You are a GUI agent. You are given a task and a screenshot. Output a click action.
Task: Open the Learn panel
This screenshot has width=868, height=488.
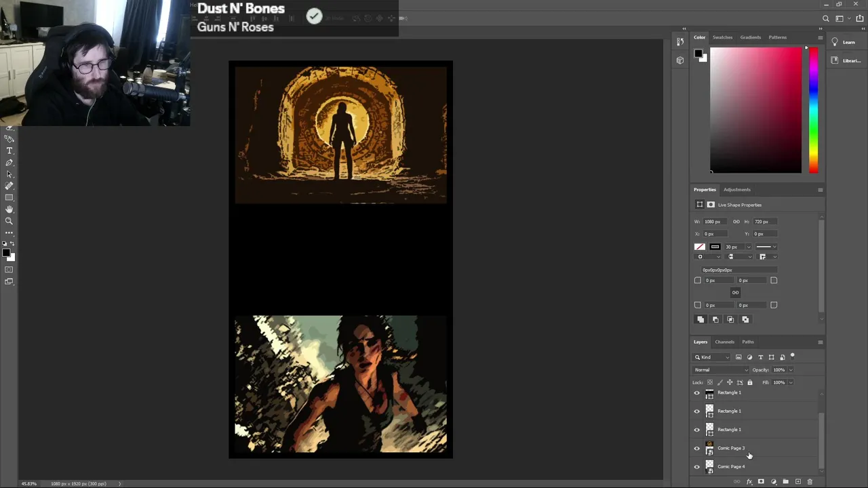[x=844, y=42]
